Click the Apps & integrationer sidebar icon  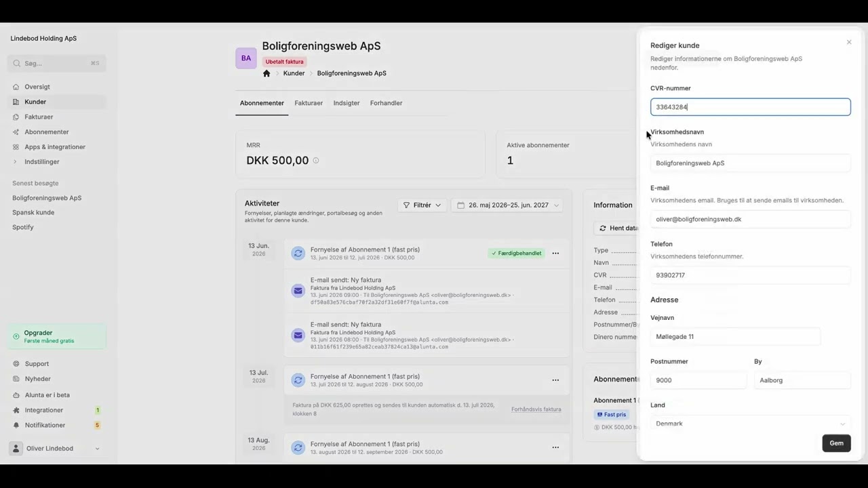tap(16, 146)
